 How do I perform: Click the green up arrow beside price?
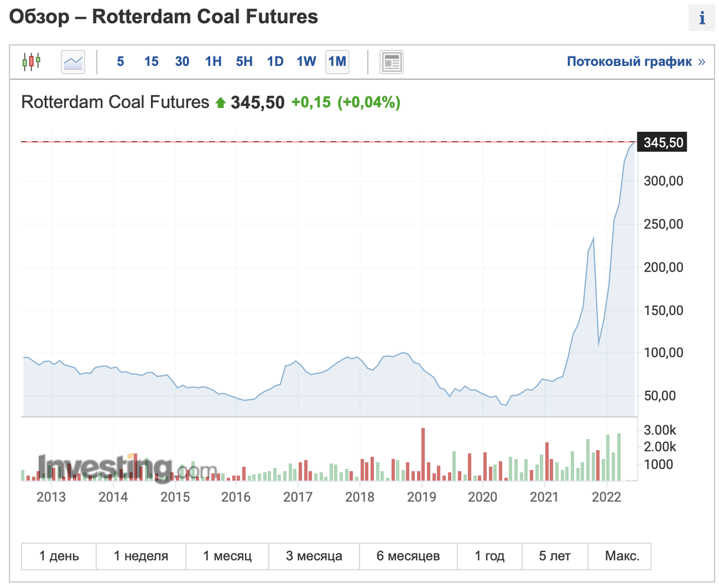(220, 102)
